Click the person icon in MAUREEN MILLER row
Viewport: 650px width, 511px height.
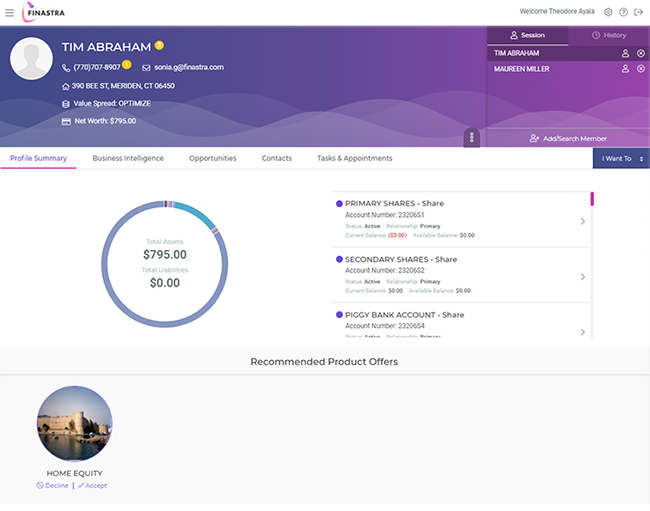click(625, 69)
